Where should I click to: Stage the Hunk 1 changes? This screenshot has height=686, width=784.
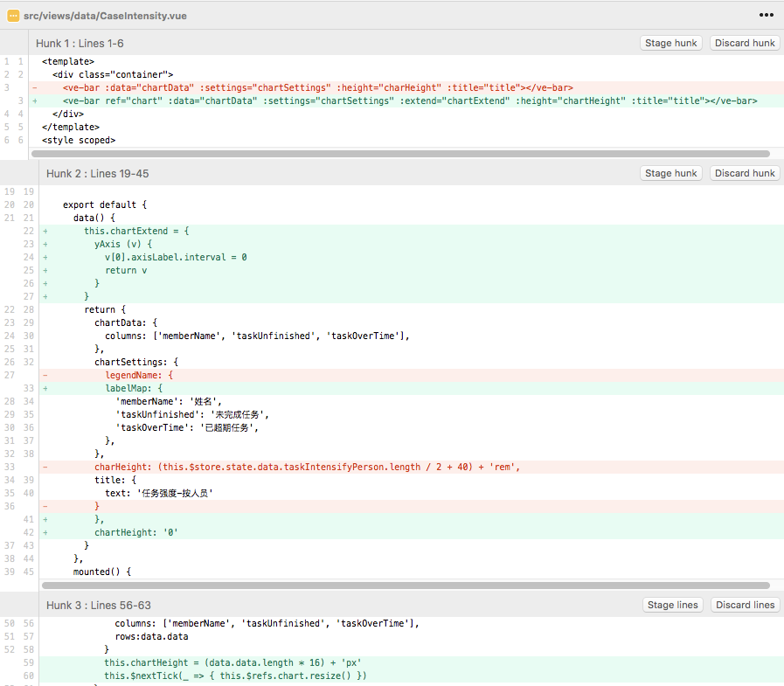pyautogui.click(x=670, y=42)
